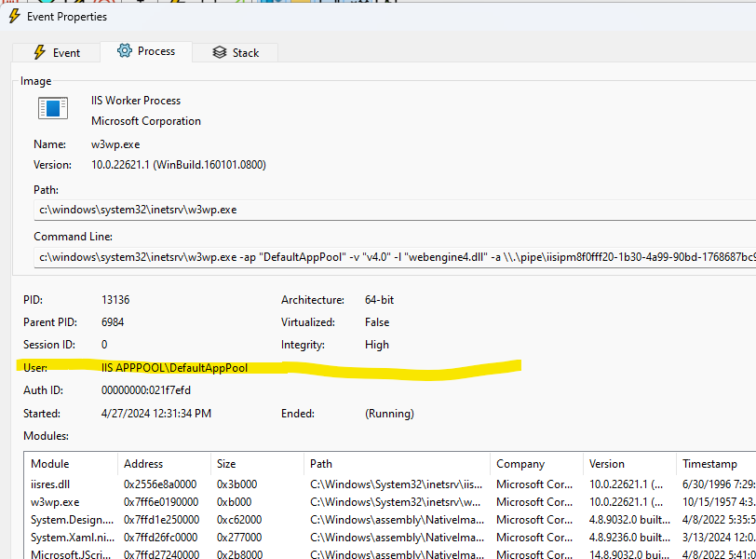The width and height of the screenshot is (756, 559).
Task: Sort modules by Address column
Action: (164, 463)
